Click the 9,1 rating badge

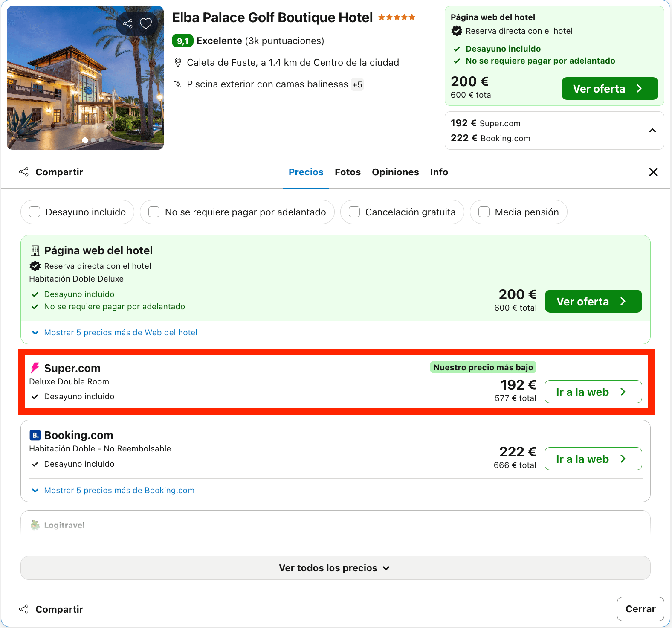pos(182,41)
